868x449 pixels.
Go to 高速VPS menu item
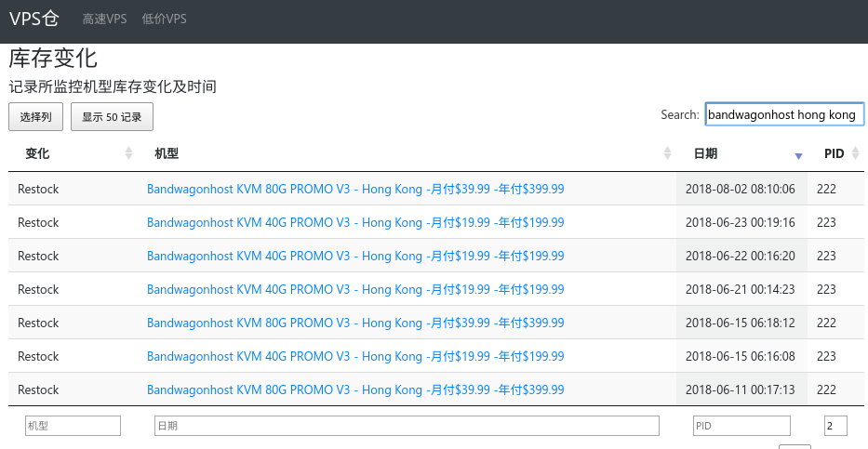tap(104, 19)
